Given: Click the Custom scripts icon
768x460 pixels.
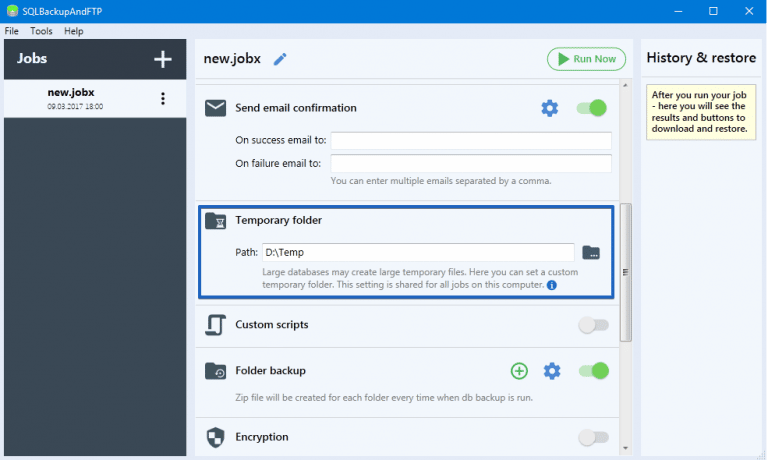Looking at the screenshot, I should click(216, 325).
